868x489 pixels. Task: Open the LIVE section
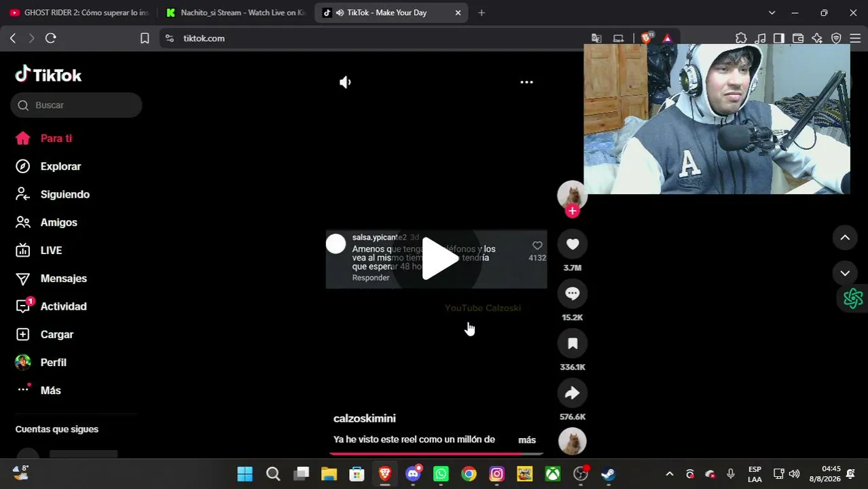51,251
